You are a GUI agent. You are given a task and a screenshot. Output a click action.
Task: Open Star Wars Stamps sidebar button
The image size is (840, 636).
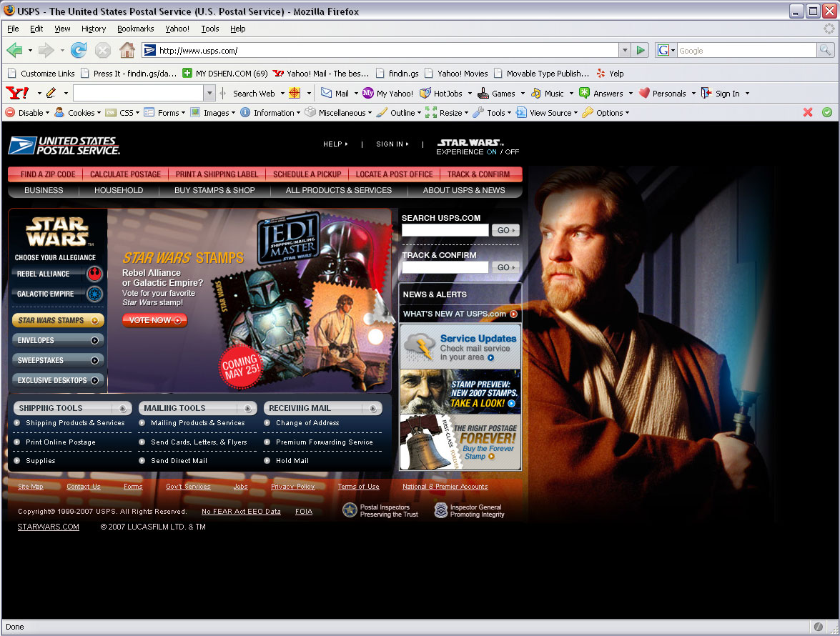tap(58, 320)
